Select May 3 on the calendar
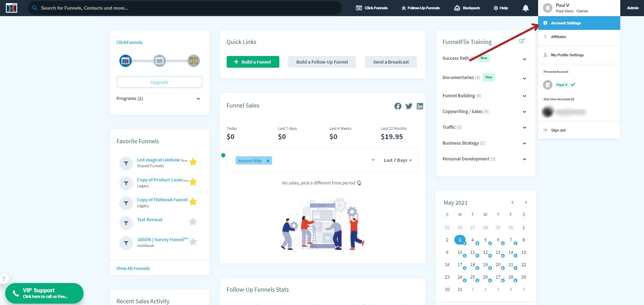This screenshot has height=305, width=644. (x=460, y=240)
